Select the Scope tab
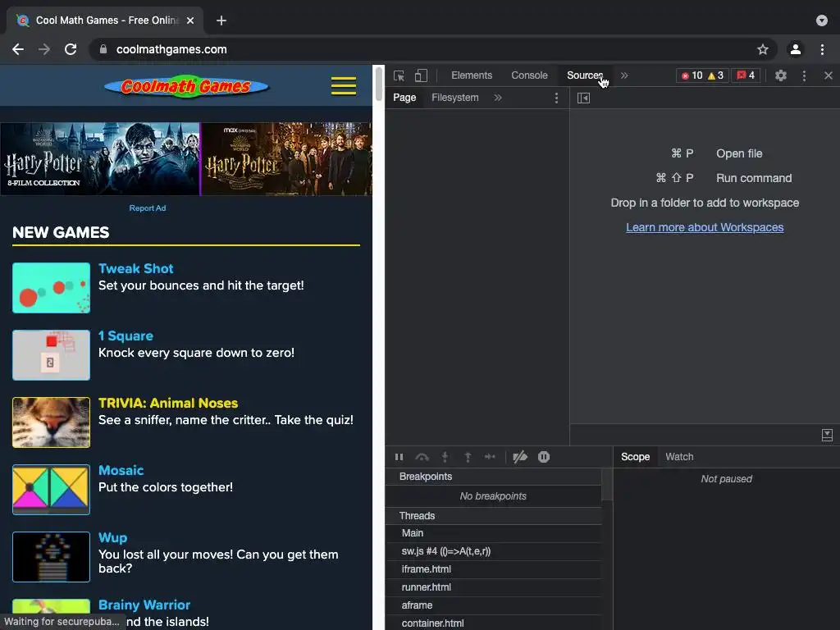 coord(636,457)
